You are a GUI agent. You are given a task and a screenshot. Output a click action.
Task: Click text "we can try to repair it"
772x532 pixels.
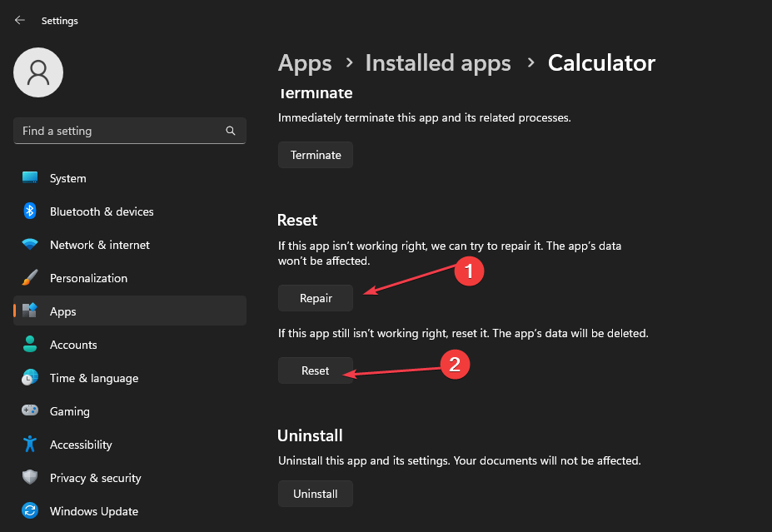tap(487, 246)
